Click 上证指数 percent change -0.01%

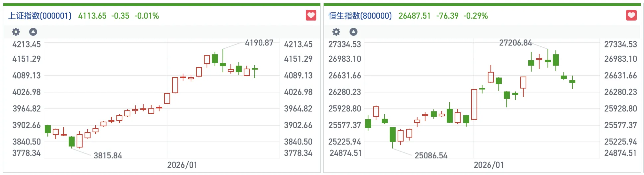[x=147, y=16]
